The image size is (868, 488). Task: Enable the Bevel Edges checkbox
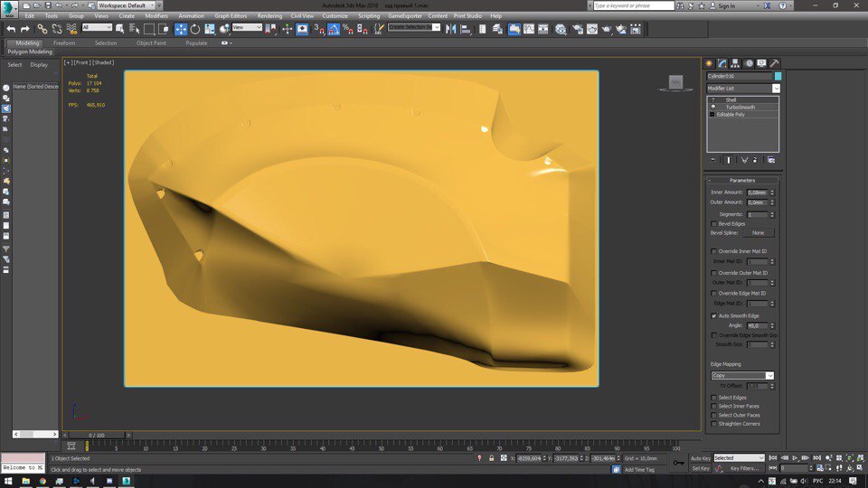point(714,223)
